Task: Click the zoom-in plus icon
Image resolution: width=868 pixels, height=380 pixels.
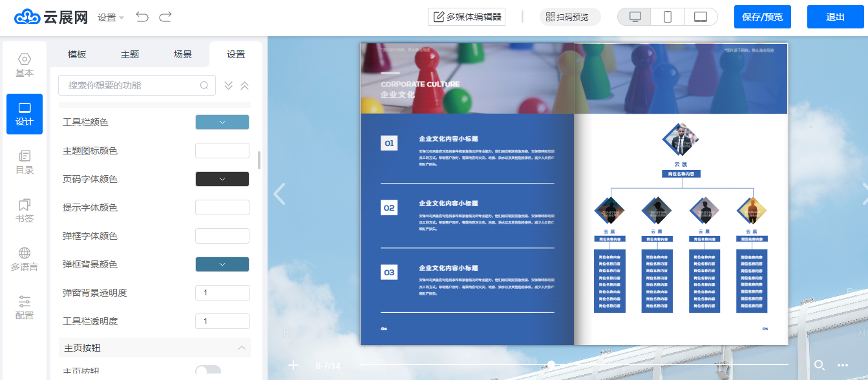Action: (x=293, y=365)
